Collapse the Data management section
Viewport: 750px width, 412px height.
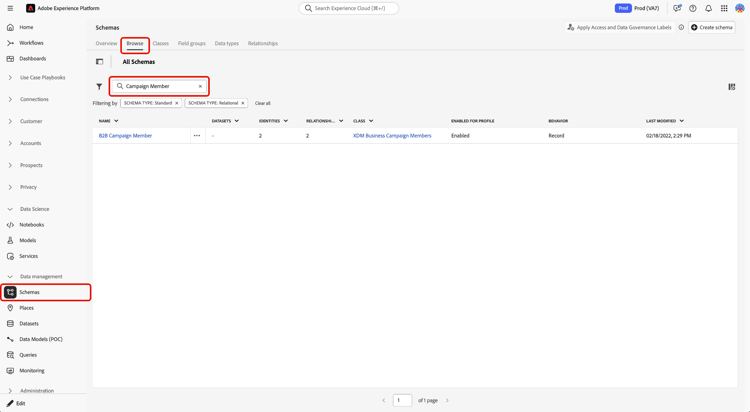point(10,277)
